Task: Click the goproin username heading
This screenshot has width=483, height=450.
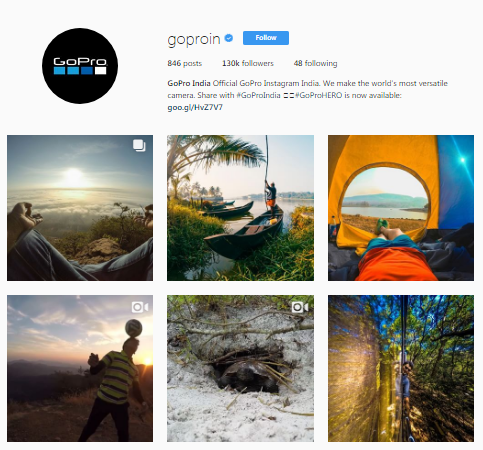Action: tap(194, 39)
